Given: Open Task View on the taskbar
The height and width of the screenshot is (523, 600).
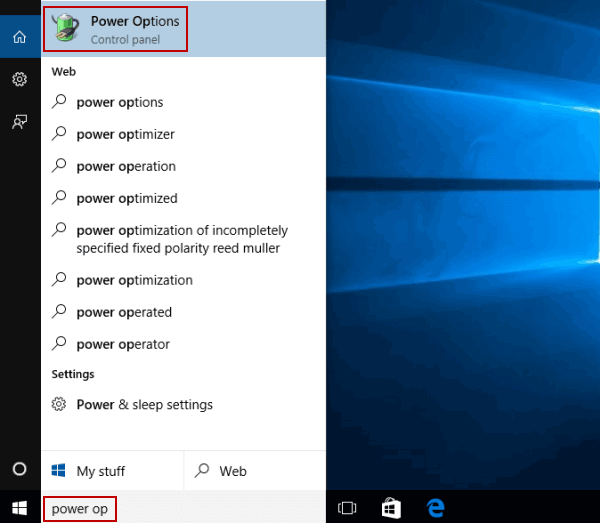Looking at the screenshot, I should point(347,507).
